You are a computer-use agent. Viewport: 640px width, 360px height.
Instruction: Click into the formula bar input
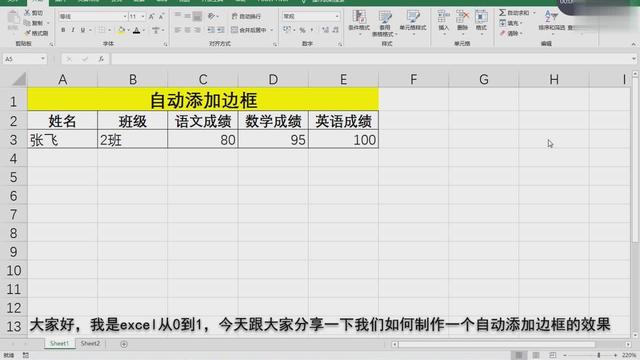(371, 59)
